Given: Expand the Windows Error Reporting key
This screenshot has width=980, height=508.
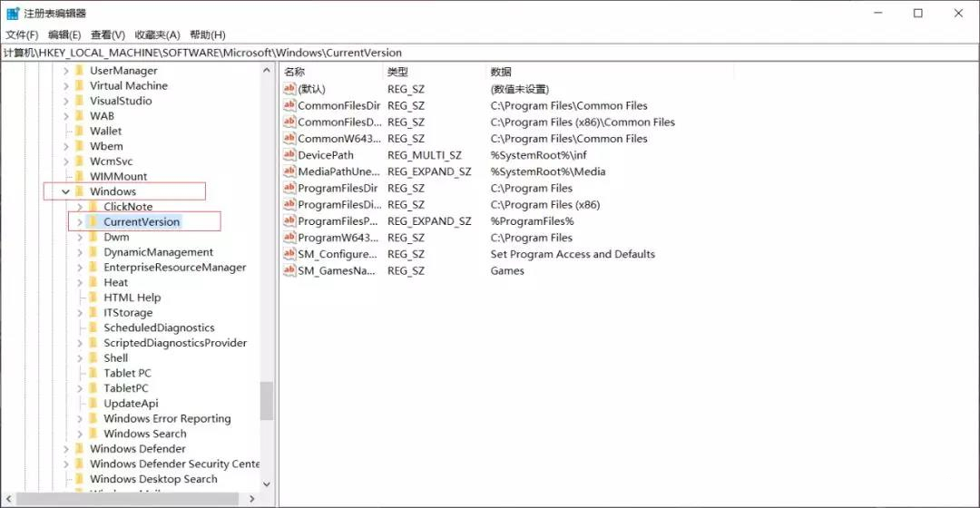Looking at the screenshot, I should coord(79,419).
